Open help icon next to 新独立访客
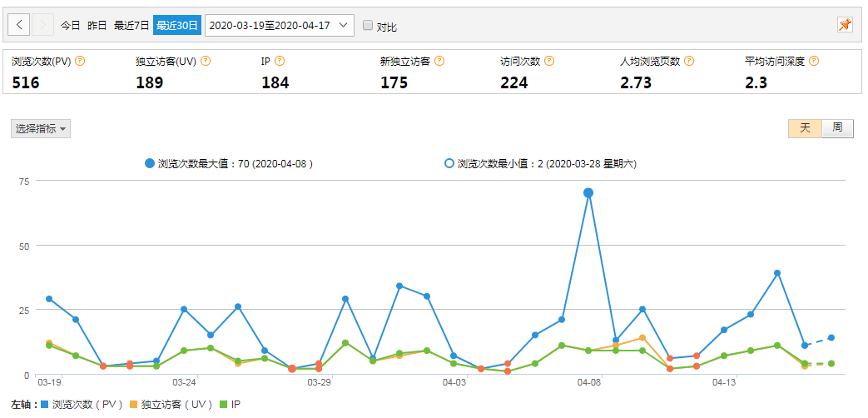This screenshot has height=418, width=868. pos(439,62)
